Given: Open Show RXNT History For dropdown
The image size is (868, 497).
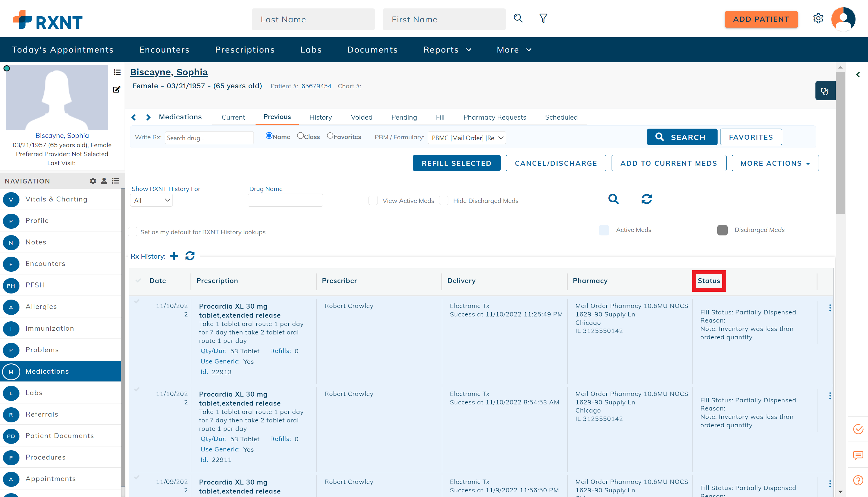Looking at the screenshot, I should click(x=151, y=200).
